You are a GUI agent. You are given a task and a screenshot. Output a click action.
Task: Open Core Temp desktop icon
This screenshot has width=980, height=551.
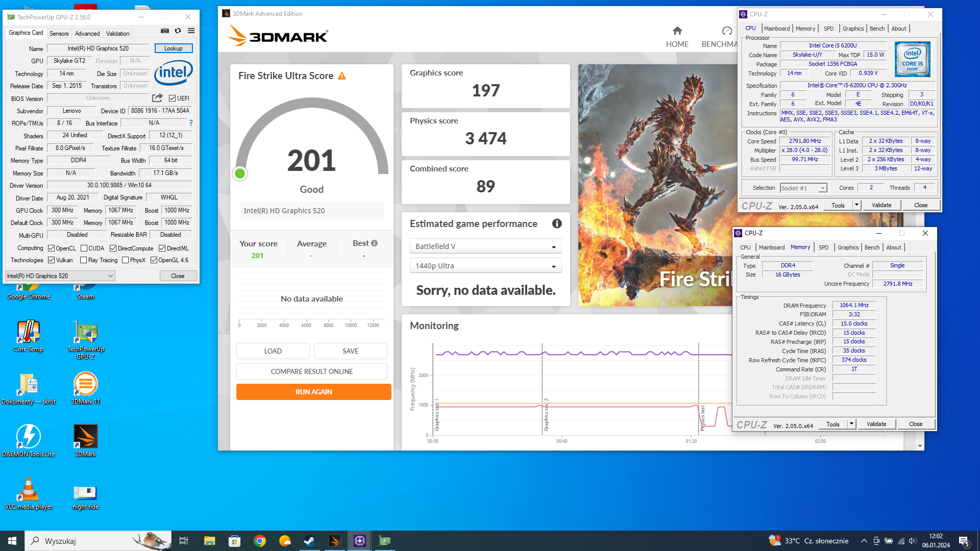[29, 336]
